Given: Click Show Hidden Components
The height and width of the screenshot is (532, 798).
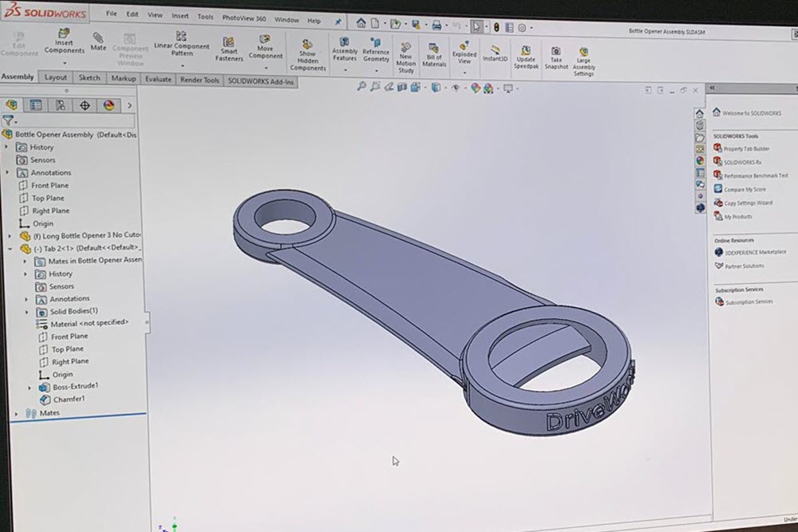Looking at the screenshot, I should 307,55.
